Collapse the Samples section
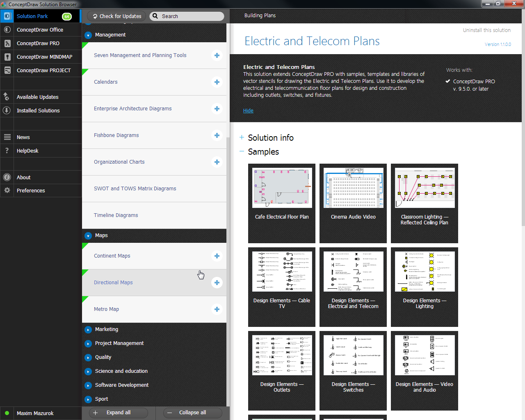 click(x=242, y=152)
